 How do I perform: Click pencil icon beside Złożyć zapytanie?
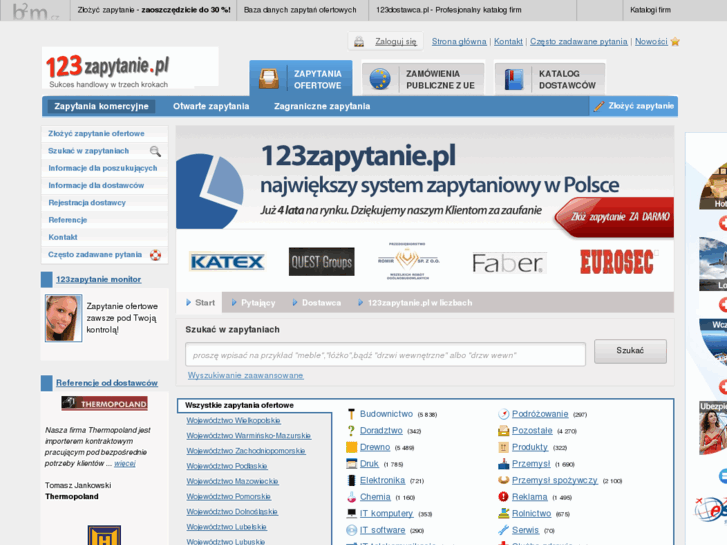(599, 106)
